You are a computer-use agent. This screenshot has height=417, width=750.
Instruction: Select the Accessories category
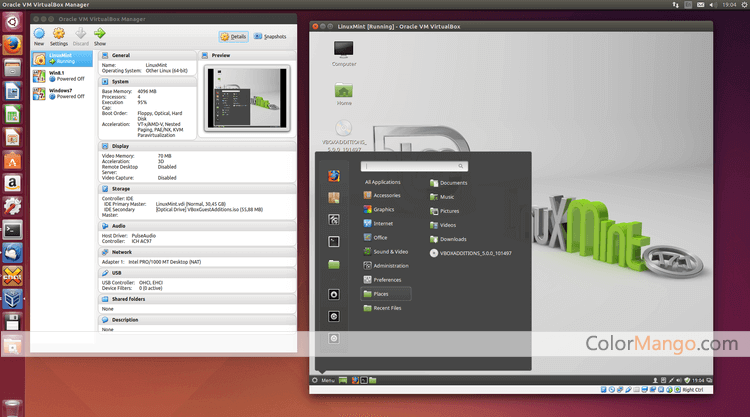point(382,195)
